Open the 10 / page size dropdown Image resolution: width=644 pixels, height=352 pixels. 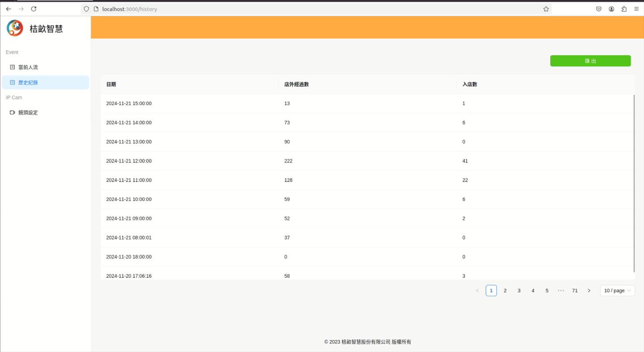pyautogui.click(x=617, y=291)
